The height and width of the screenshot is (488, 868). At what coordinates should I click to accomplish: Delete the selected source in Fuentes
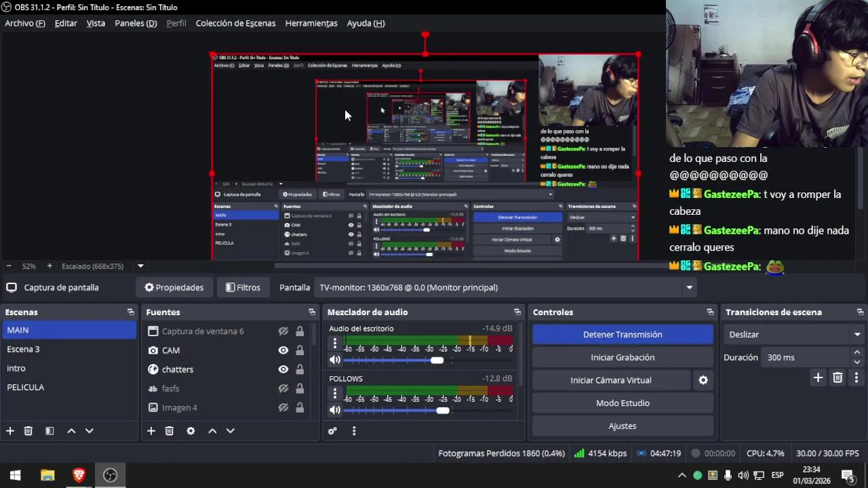click(170, 431)
